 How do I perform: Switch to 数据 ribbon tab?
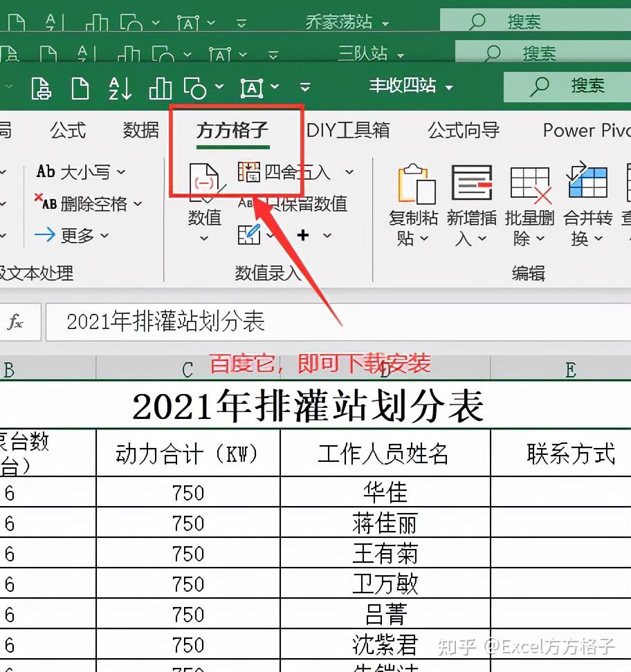click(x=140, y=130)
